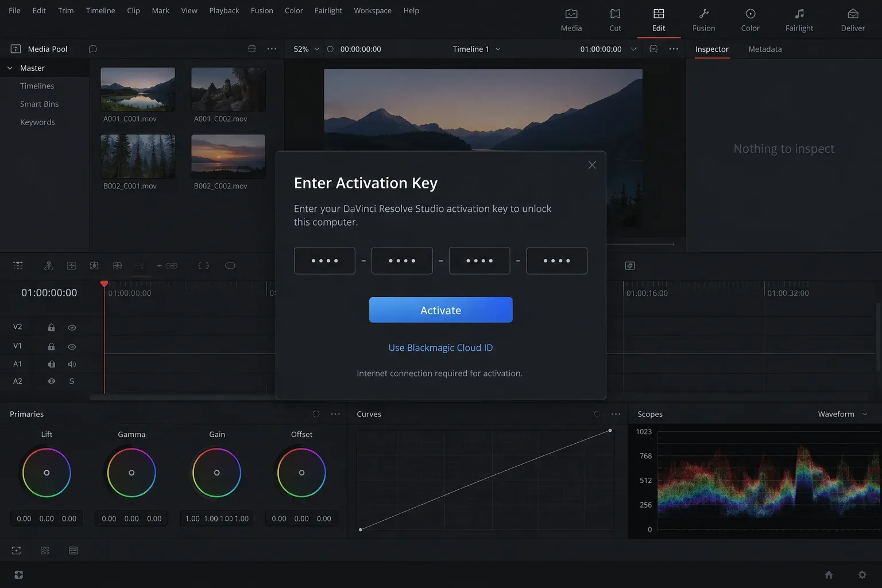Open Media Pool options ellipsis menu
Viewport: 882px width, 588px height.
tap(272, 49)
